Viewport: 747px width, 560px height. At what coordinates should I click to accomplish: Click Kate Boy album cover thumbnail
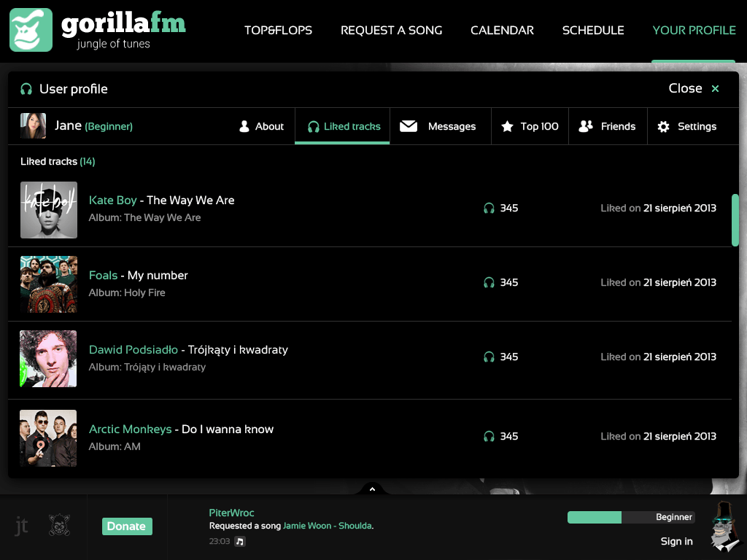click(49, 209)
